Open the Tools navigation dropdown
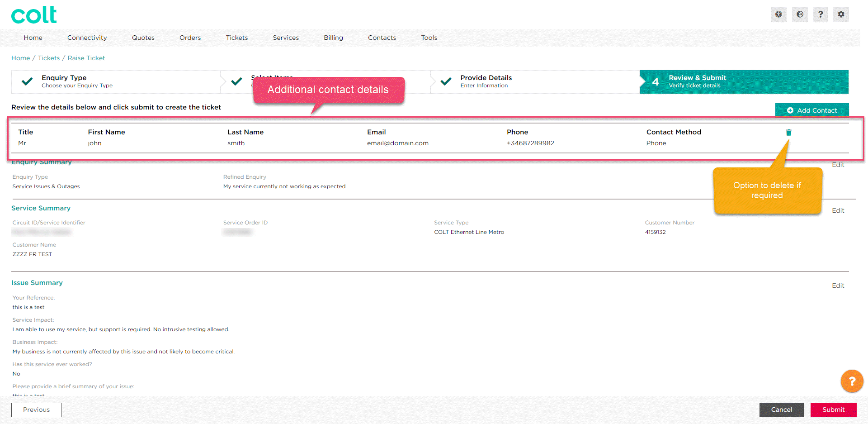The width and height of the screenshot is (868, 424). tap(429, 38)
